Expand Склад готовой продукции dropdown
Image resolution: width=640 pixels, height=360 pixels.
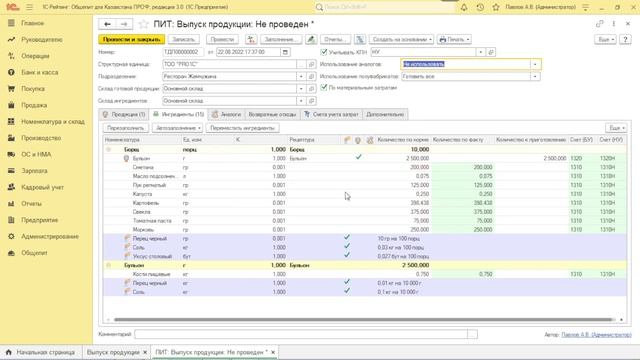point(301,89)
